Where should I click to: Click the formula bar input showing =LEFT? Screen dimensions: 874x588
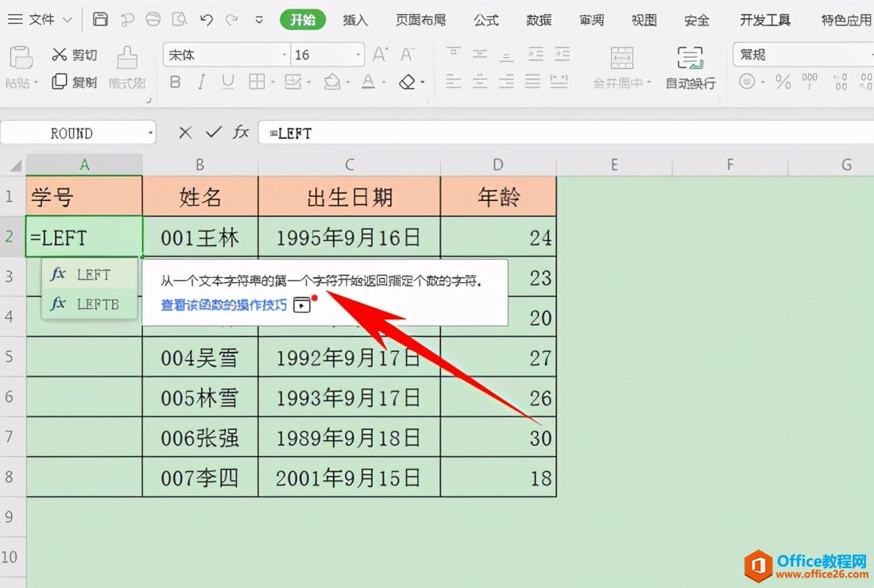pos(566,133)
